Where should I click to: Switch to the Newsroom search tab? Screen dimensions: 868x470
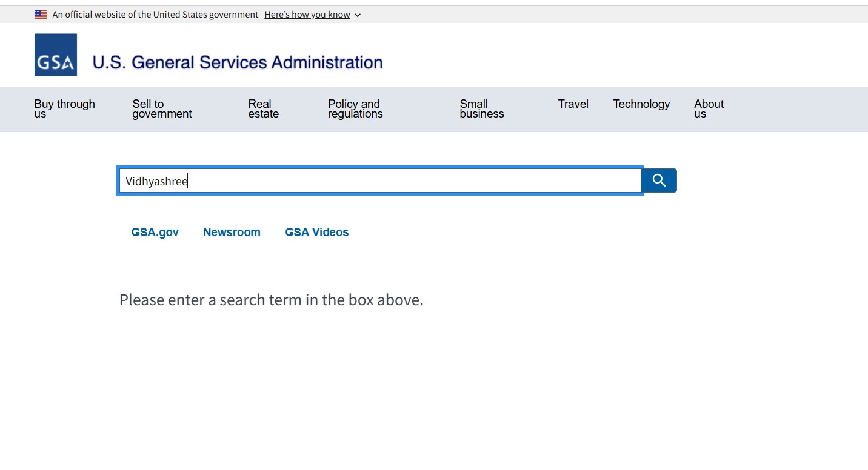232,232
